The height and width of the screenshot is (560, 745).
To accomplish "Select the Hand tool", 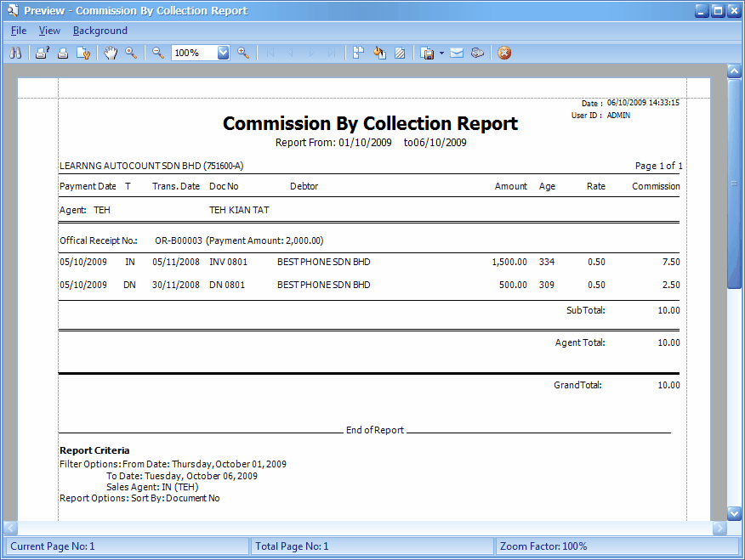I will tap(111, 53).
